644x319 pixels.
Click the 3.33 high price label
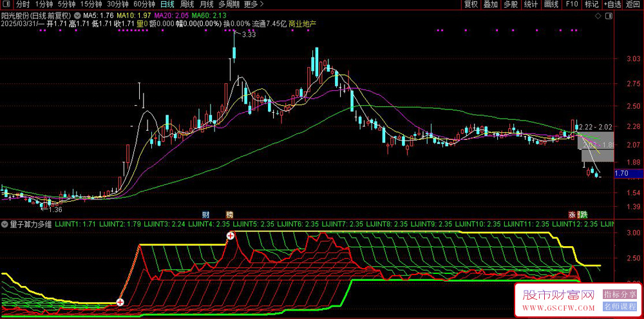coord(249,35)
